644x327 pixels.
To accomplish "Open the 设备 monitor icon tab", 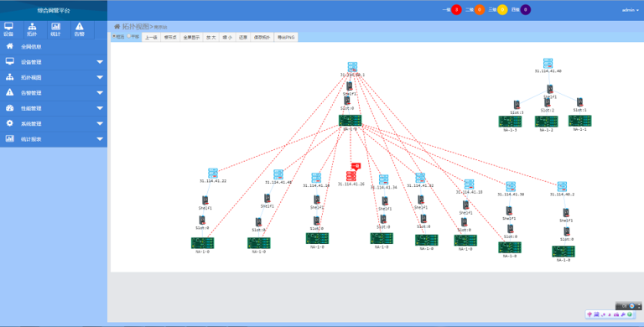I will [8, 29].
